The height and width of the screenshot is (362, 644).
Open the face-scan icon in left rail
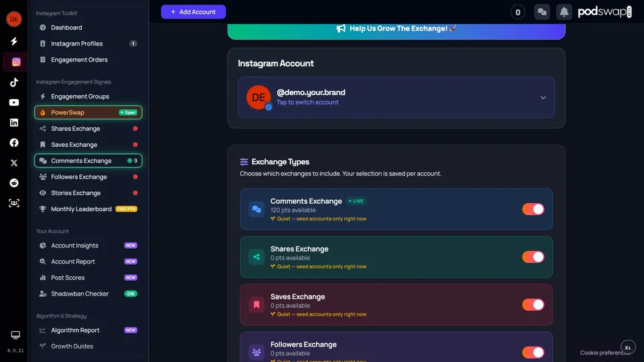(x=14, y=203)
